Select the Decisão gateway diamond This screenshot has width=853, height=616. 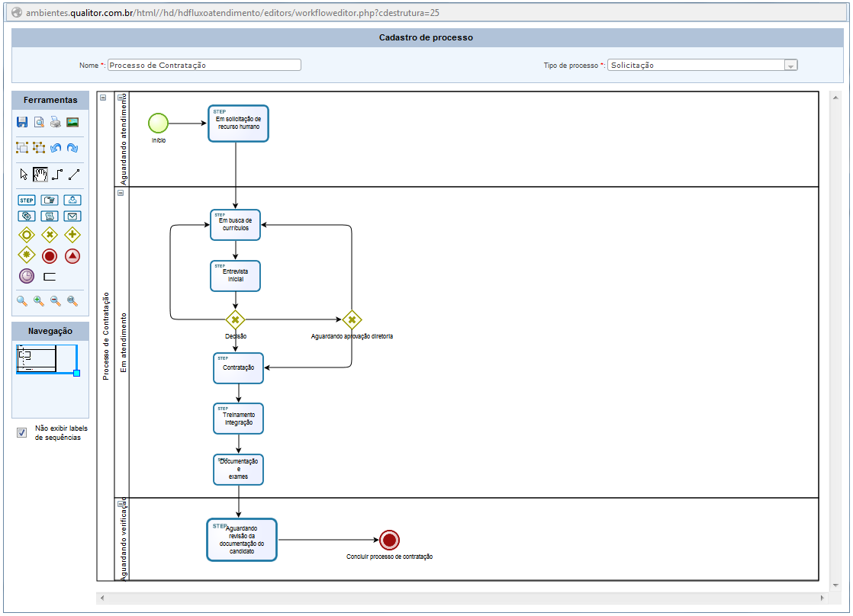pos(235,319)
